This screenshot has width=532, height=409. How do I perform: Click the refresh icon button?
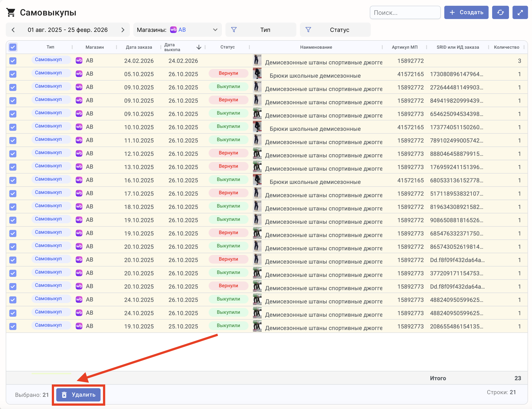pyautogui.click(x=500, y=12)
